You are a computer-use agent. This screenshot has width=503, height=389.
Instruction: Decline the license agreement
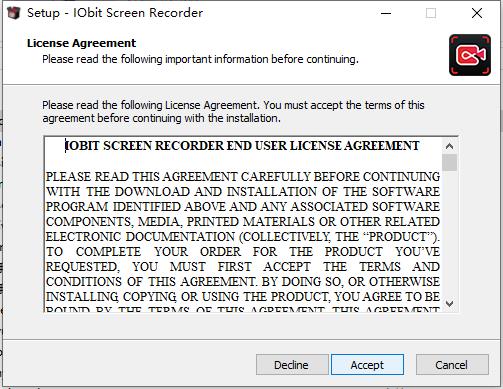292,365
